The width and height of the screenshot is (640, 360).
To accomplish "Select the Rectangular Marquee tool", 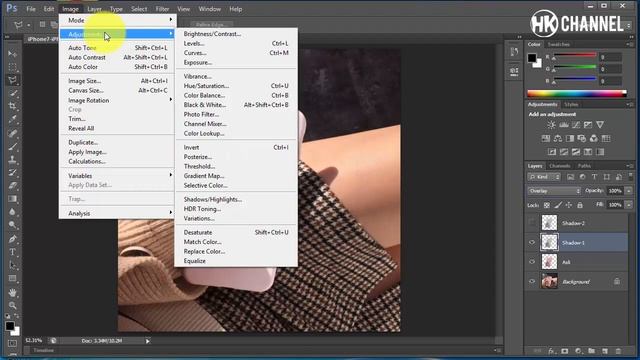I will click(x=13, y=67).
